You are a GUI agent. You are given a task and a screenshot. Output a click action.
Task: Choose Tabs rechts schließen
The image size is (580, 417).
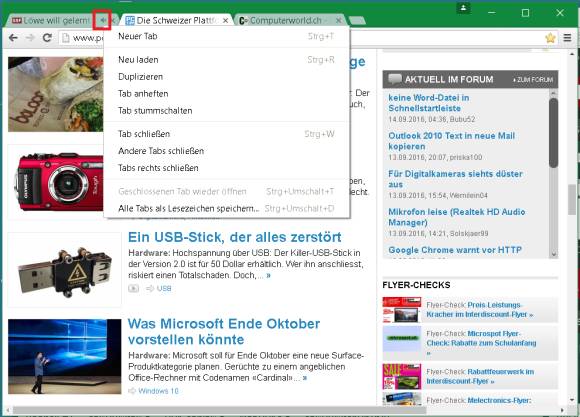226,168
